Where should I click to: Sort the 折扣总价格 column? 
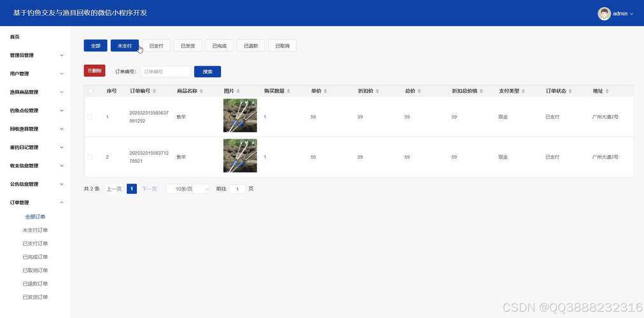click(x=481, y=91)
